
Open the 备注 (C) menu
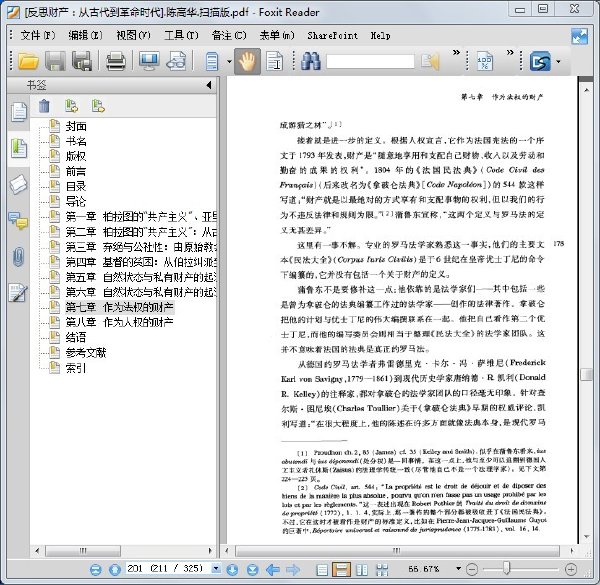click(x=229, y=36)
